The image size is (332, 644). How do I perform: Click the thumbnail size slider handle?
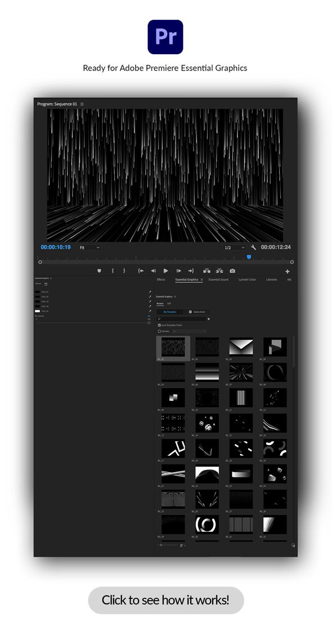point(161,545)
